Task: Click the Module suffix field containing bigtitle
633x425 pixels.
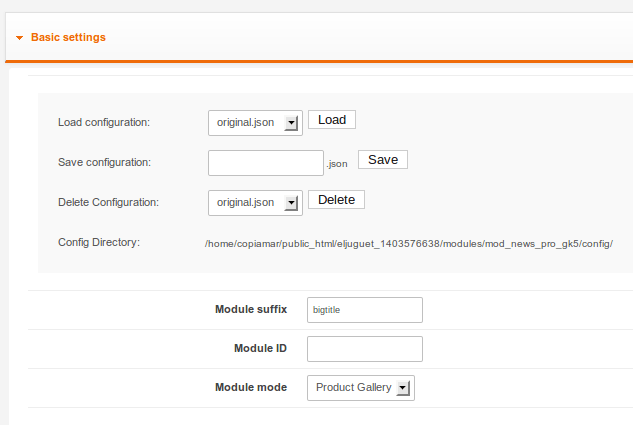Action: (x=365, y=310)
